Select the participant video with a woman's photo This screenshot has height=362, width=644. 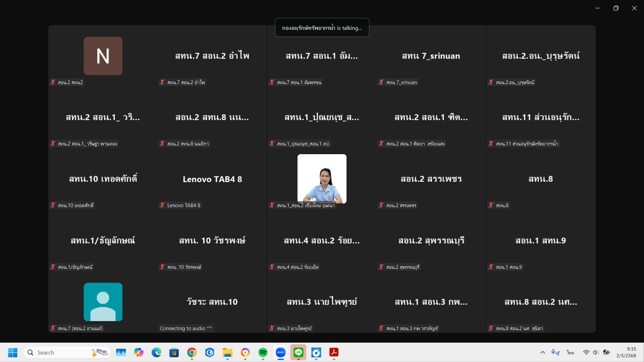322,179
